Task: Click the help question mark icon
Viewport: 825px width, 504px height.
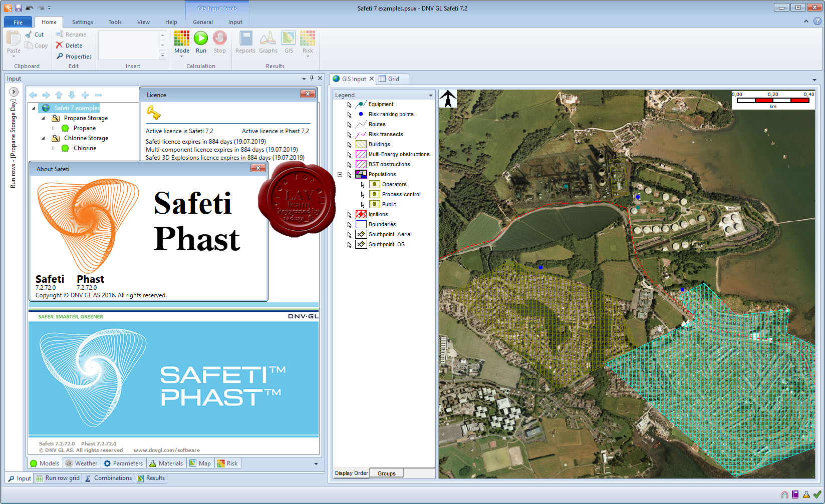Action: (817, 22)
